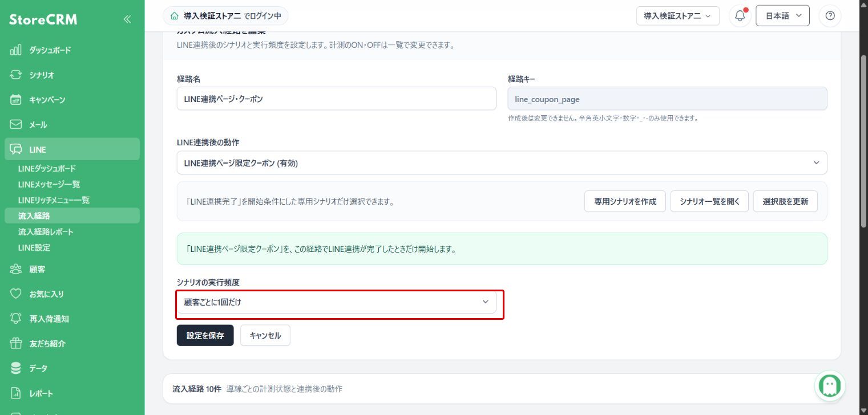Click the 経路名 input field
The width and height of the screenshot is (868, 415).
(x=336, y=99)
